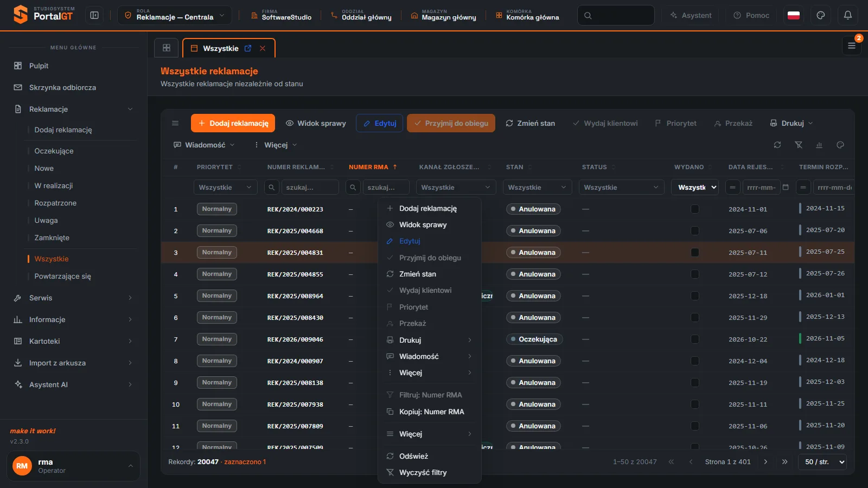Select Kopiuj: Numer RMA in context menu
Image resolution: width=868 pixels, height=488 pixels.
point(429,412)
